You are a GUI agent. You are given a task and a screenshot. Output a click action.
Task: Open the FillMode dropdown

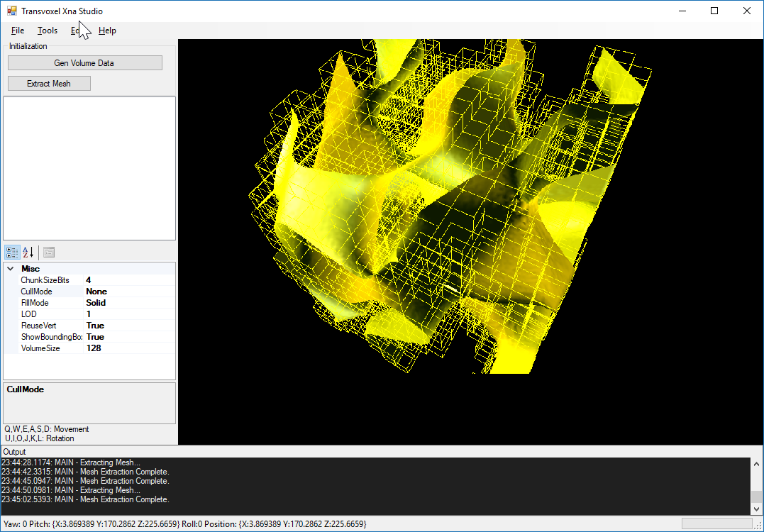[128, 302]
